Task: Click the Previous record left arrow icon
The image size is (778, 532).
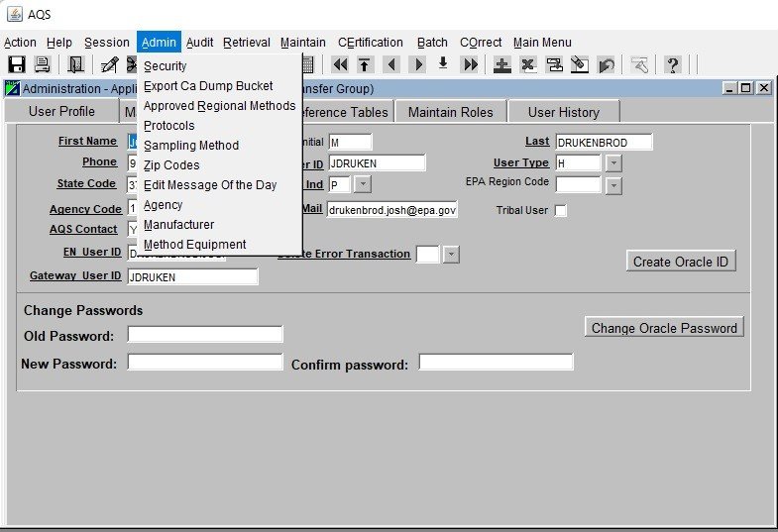Action: tap(391, 65)
